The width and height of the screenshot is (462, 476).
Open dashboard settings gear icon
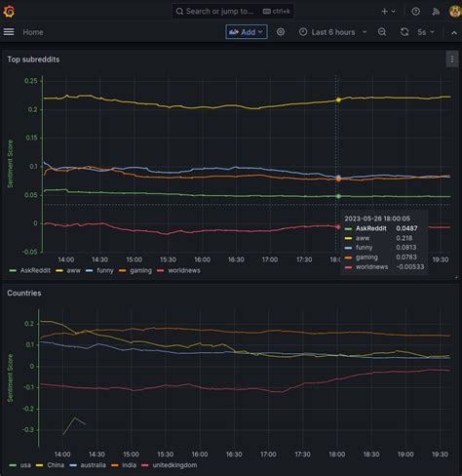pyautogui.click(x=281, y=32)
